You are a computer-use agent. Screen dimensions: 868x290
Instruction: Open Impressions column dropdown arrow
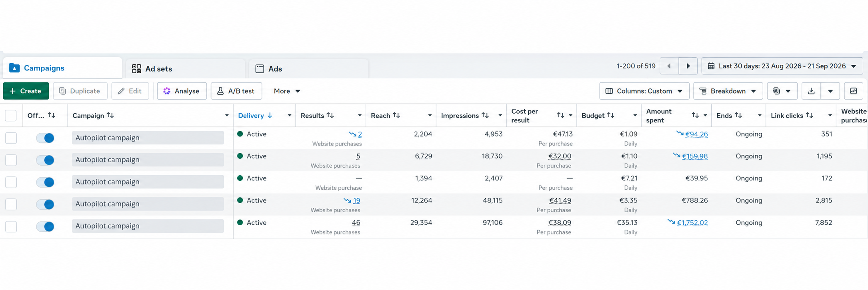pyautogui.click(x=500, y=116)
